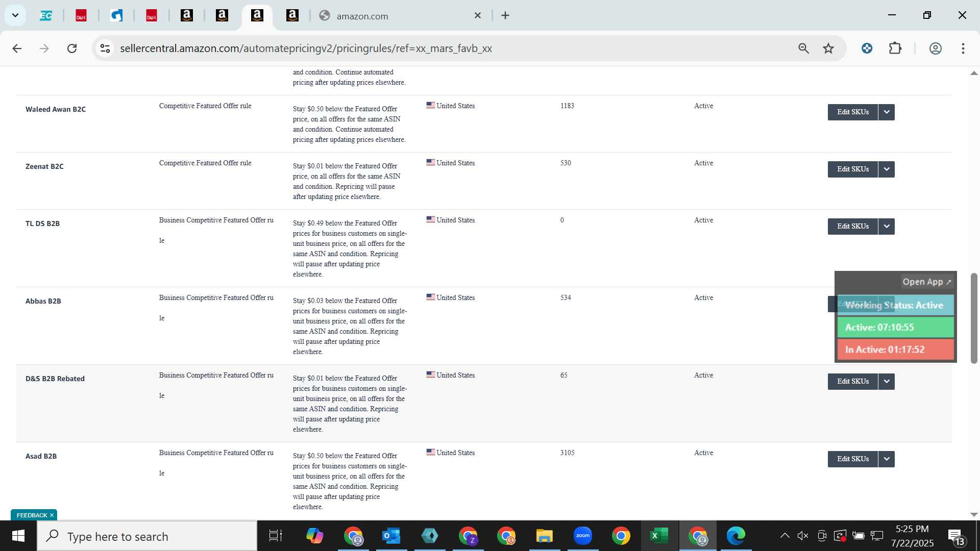This screenshot has width=980, height=551.
Task: Click the taskbar search box
Action: click(148, 536)
